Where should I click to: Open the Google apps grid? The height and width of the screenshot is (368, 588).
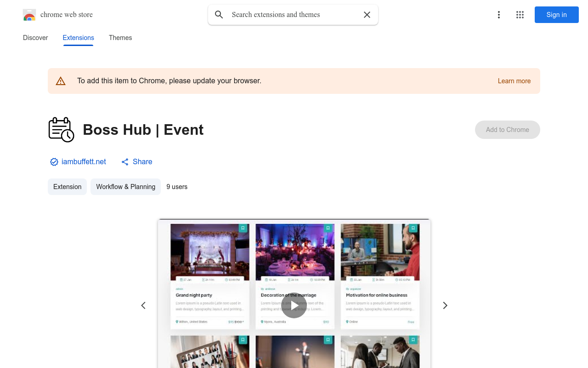click(520, 15)
